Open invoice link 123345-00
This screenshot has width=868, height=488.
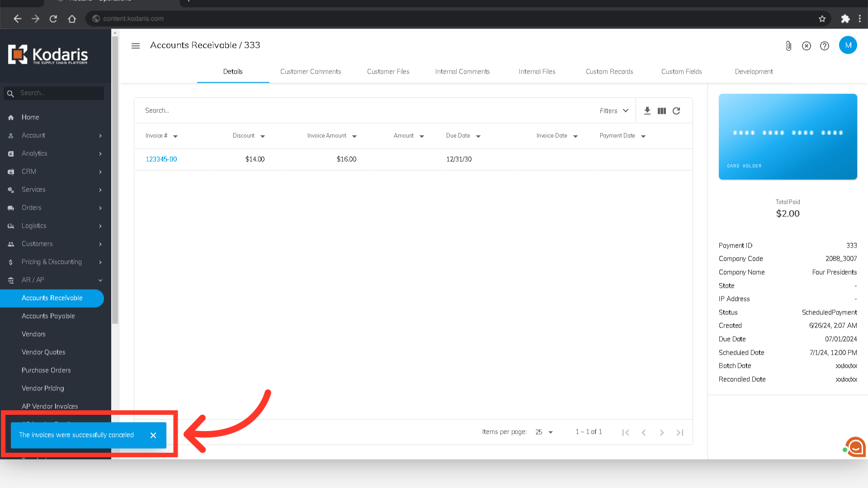tap(161, 159)
